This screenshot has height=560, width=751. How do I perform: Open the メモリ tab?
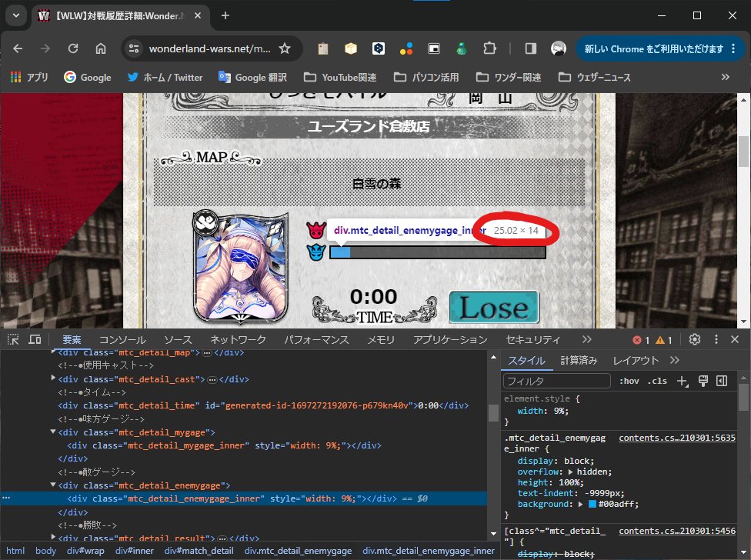point(381,340)
